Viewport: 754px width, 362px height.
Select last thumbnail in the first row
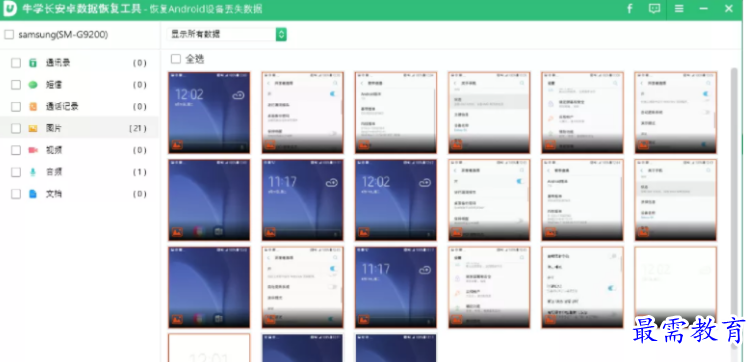tap(676, 112)
